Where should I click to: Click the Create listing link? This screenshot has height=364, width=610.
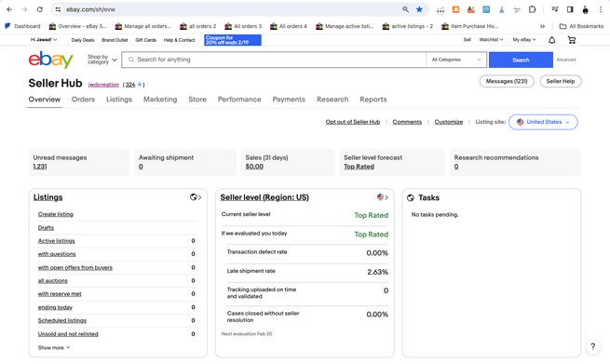tap(55, 214)
